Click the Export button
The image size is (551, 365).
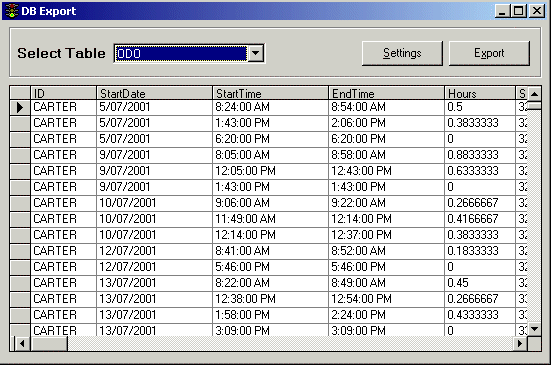pos(489,53)
